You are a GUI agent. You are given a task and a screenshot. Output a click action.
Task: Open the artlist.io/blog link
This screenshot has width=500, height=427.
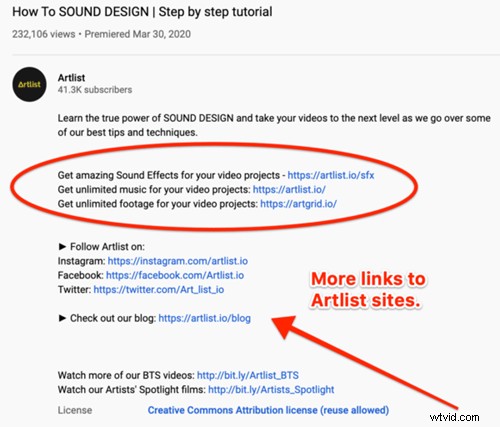pos(204,318)
